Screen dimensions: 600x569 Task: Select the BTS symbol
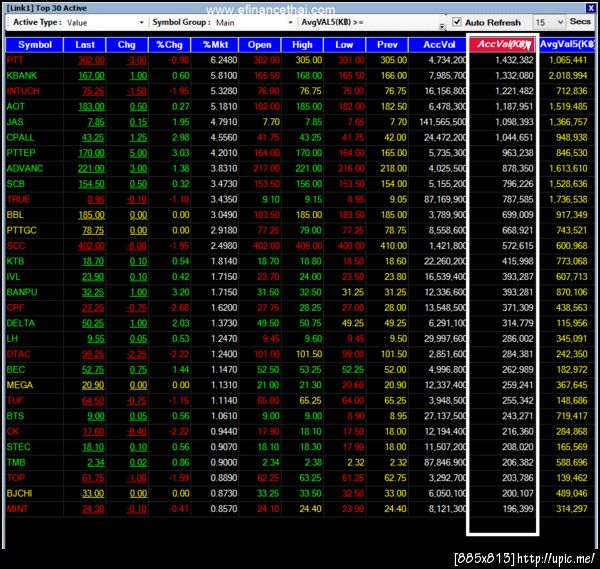15,416
